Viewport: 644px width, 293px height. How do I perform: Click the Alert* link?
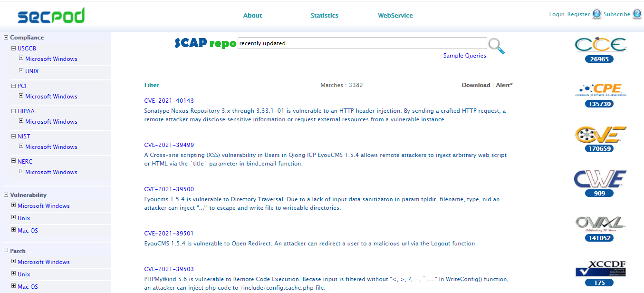pyautogui.click(x=504, y=85)
